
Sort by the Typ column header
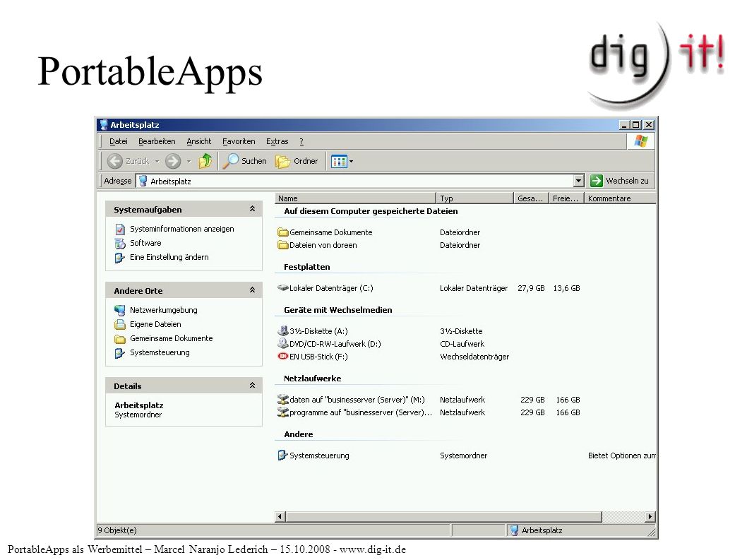tap(475, 198)
